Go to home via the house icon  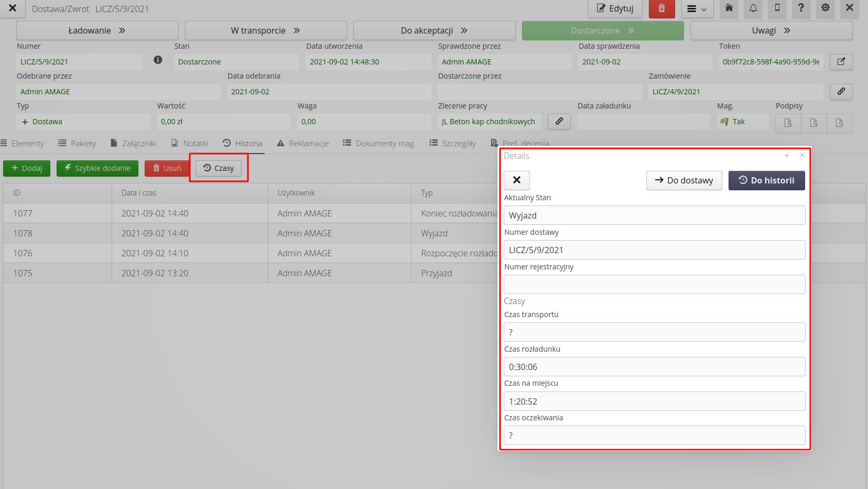coord(729,8)
